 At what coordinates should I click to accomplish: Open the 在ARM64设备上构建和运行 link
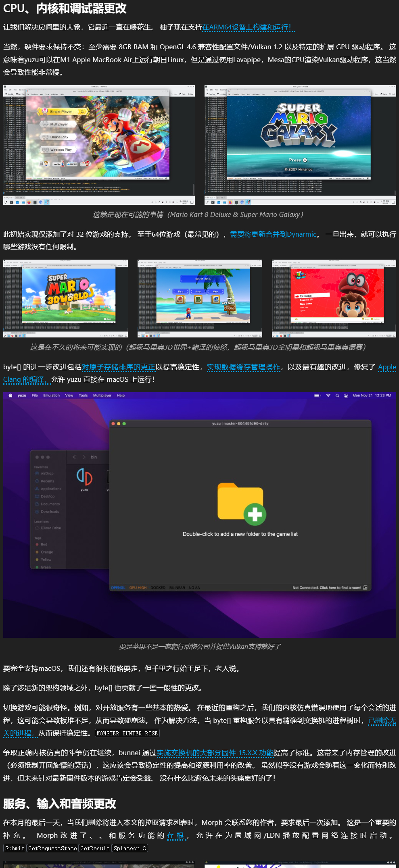coord(249,27)
